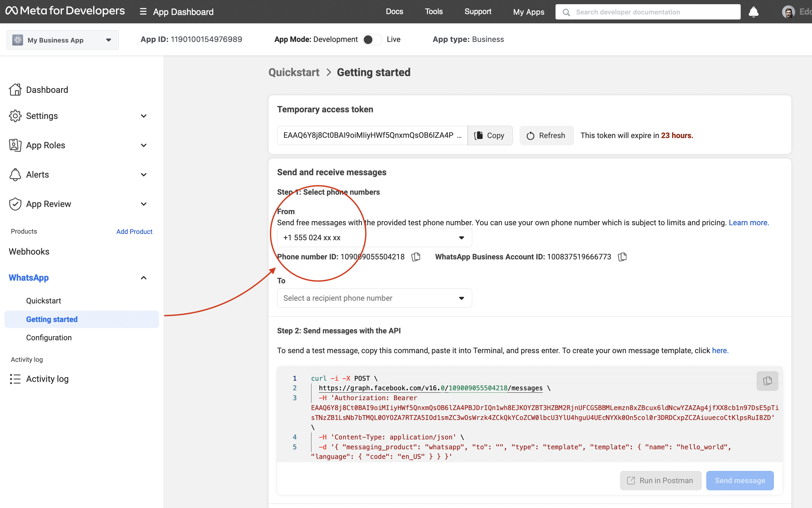Click App ID 1190100154976989 text
Viewport: 812px width, 508px height.
pyautogui.click(x=191, y=39)
